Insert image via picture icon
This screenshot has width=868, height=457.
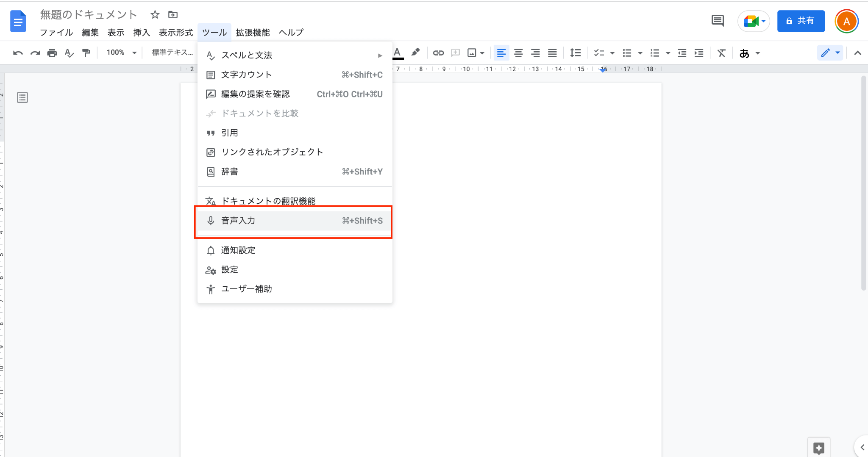point(472,53)
